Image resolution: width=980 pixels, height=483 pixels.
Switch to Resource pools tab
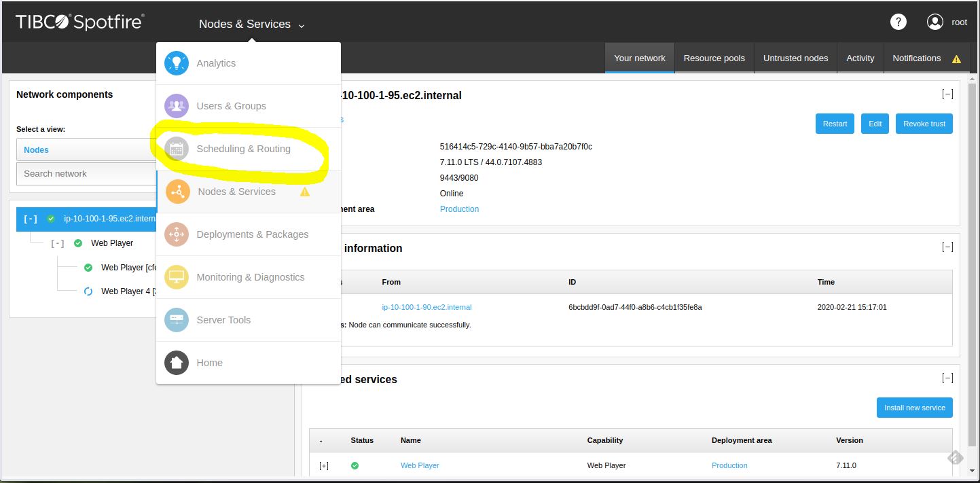point(714,58)
